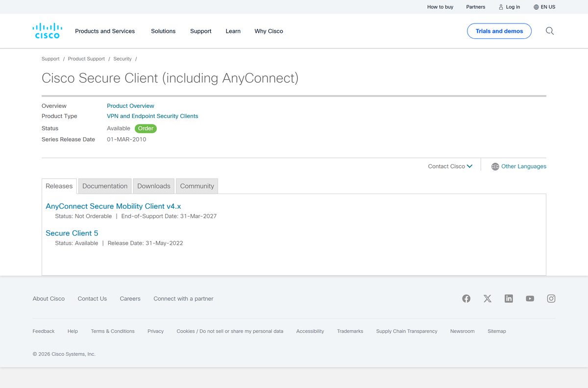The height and width of the screenshot is (388, 588).
Task: Open Products and Services menu
Action: [x=105, y=31]
